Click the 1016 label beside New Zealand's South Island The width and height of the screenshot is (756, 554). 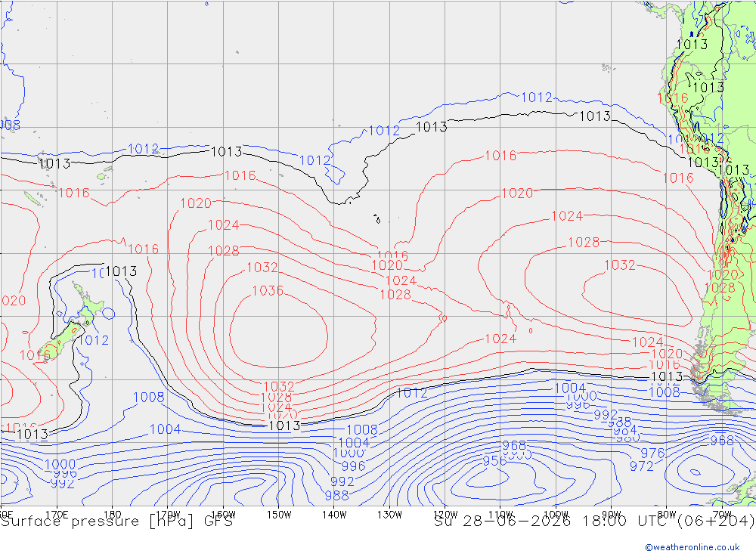click(35, 355)
